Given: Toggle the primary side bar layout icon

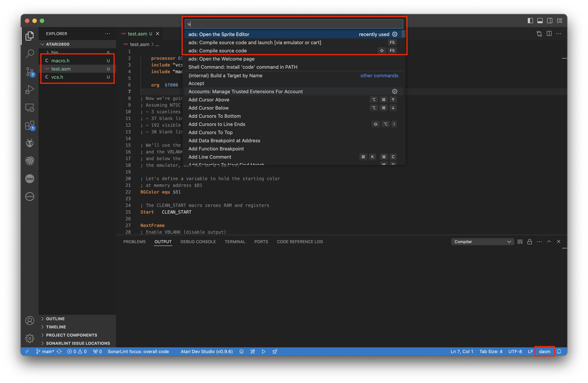Looking at the screenshot, I should pos(530,21).
